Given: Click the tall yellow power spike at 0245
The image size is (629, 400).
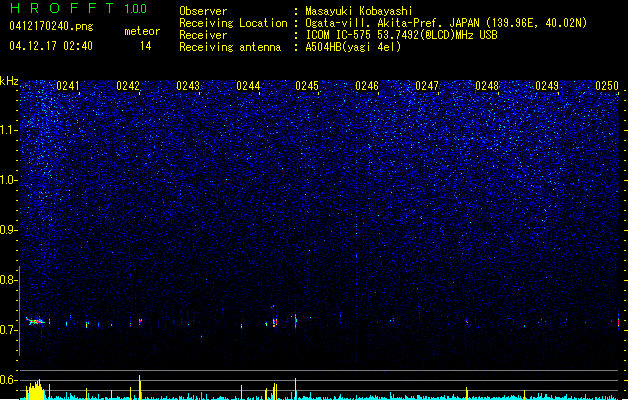Looking at the screenshot, I should pos(296,389).
